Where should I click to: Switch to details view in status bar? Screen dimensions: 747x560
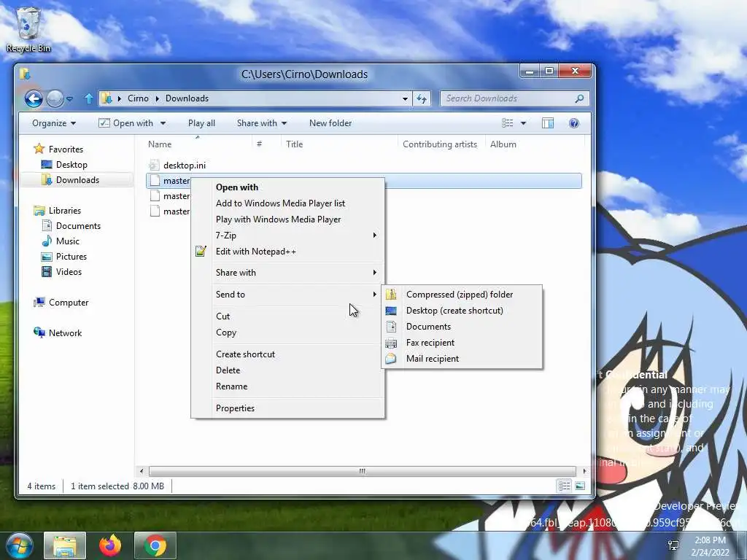[564, 486]
